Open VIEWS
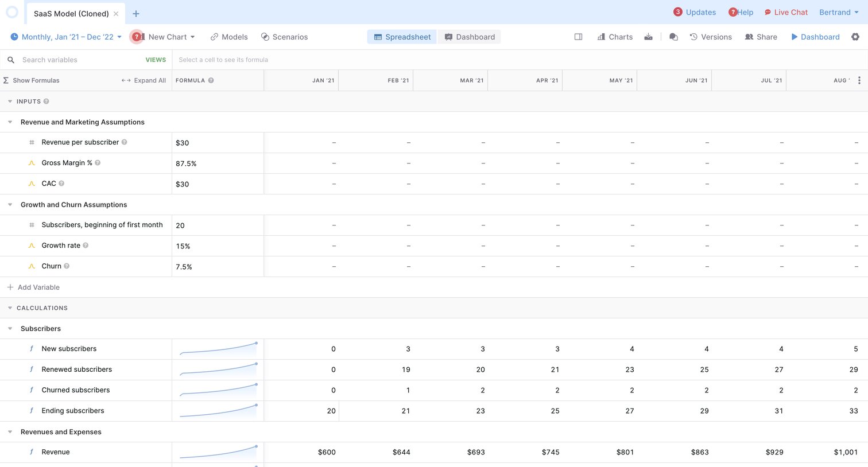The width and height of the screenshot is (868, 467). point(156,60)
